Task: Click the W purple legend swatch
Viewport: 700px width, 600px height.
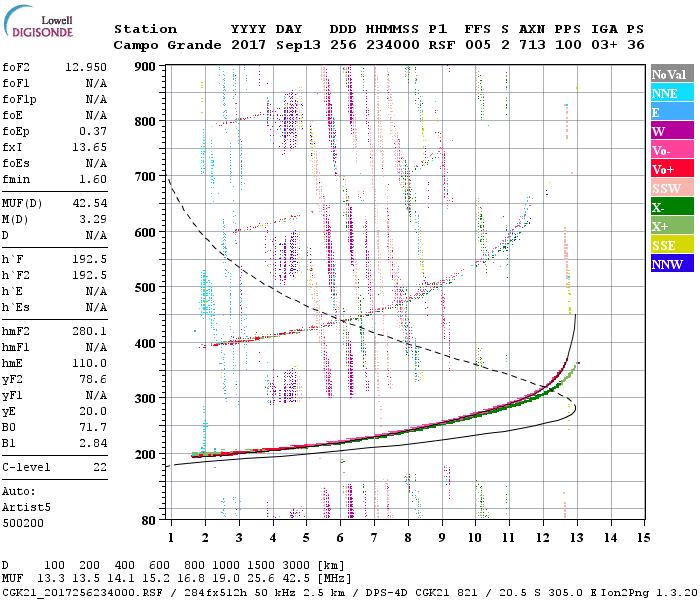Action: pos(672,131)
